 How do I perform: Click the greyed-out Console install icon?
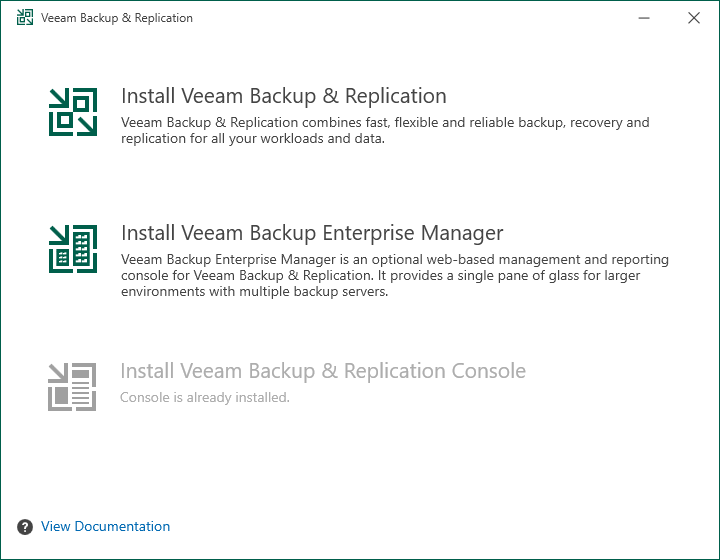click(x=72, y=386)
